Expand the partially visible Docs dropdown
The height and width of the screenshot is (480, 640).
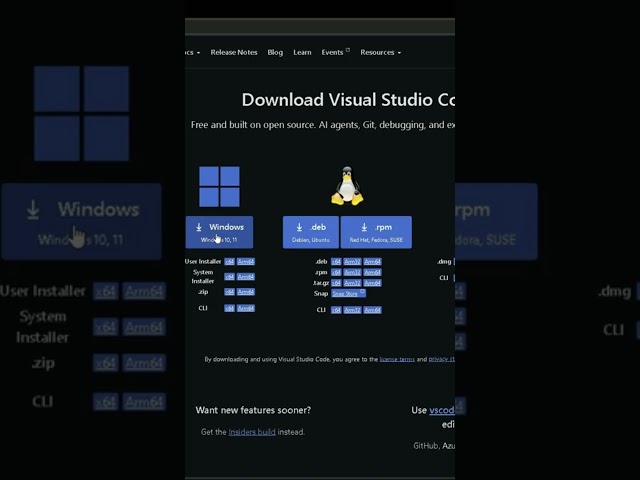[192, 52]
